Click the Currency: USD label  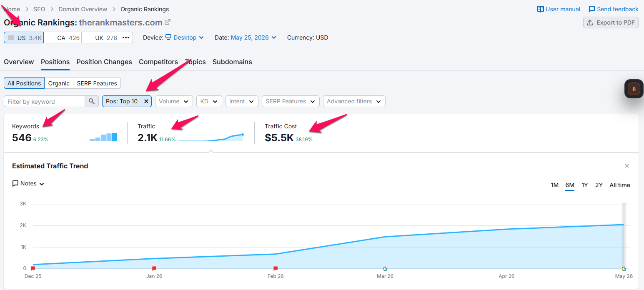pos(308,37)
